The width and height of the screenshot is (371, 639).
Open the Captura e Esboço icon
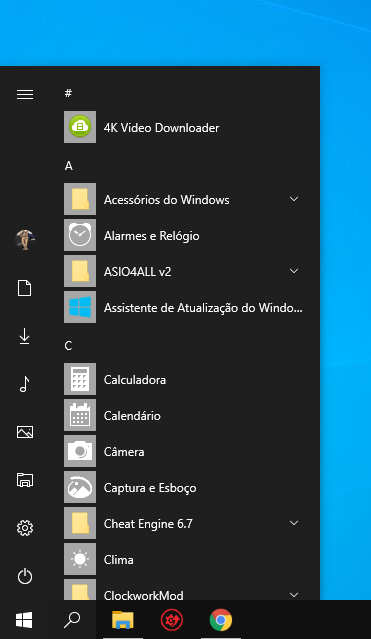[x=80, y=487]
